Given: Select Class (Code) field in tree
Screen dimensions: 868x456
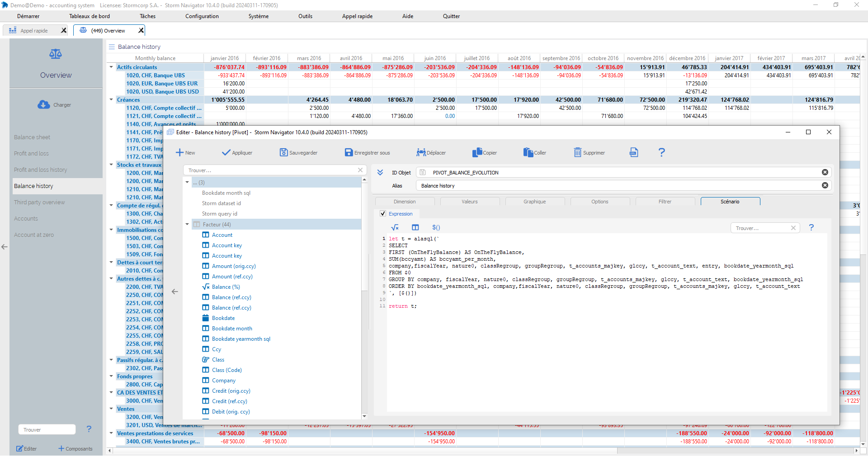Looking at the screenshot, I should [227, 370].
